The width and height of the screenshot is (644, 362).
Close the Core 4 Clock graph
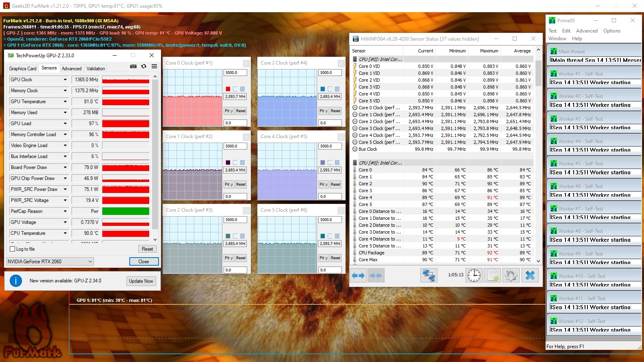[341, 137]
